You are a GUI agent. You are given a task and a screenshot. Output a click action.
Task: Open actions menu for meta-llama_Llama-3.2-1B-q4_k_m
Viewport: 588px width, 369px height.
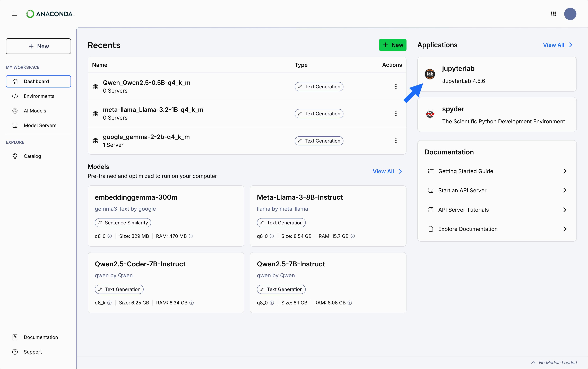pyautogui.click(x=396, y=113)
